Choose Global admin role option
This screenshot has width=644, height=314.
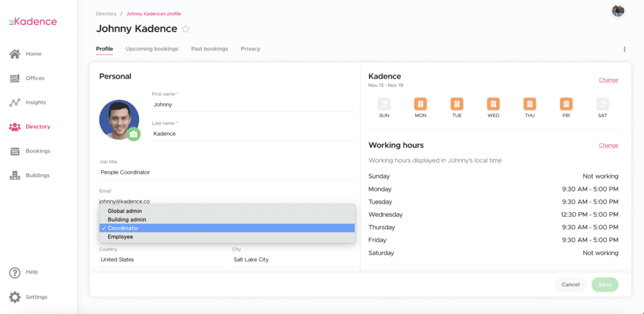click(x=227, y=211)
